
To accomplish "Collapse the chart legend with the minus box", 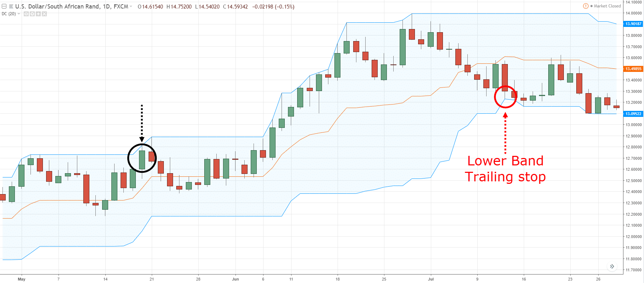I will point(4,6).
